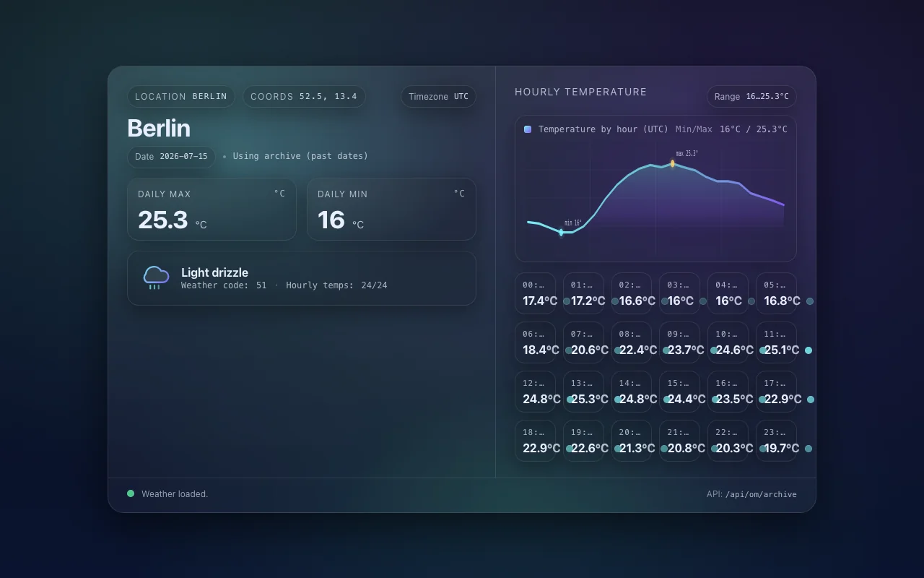Image resolution: width=924 pixels, height=578 pixels.
Task: Select the 13: hour card showing 25.3°C
Action: click(x=583, y=392)
